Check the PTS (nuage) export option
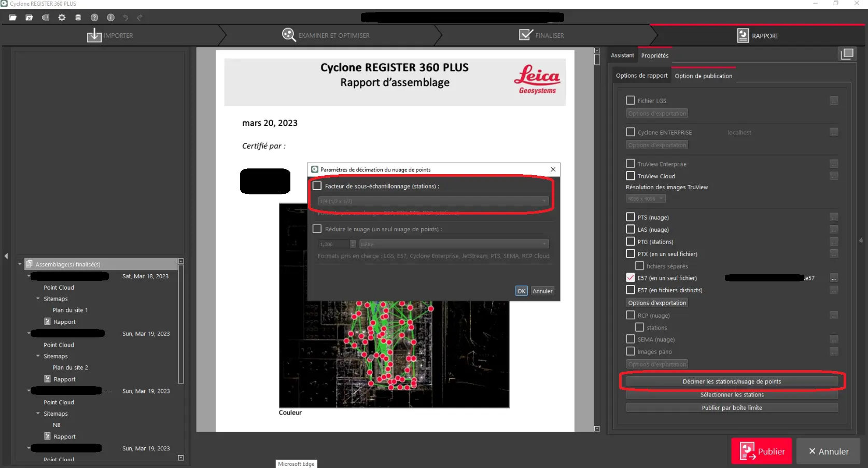Image resolution: width=868 pixels, height=468 pixels. [x=631, y=217]
